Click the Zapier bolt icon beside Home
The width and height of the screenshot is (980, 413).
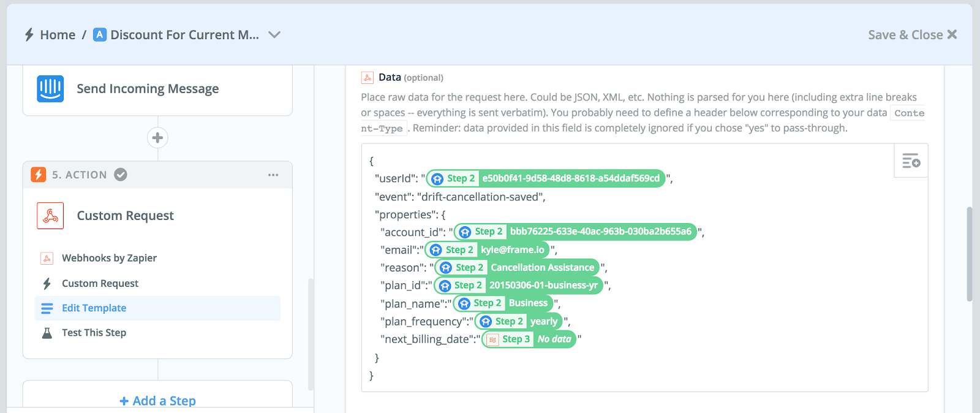[x=29, y=35]
